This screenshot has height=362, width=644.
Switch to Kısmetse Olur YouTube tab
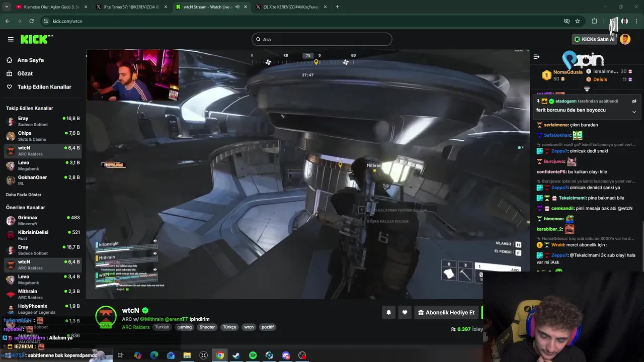pyautogui.click(x=50, y=7)
